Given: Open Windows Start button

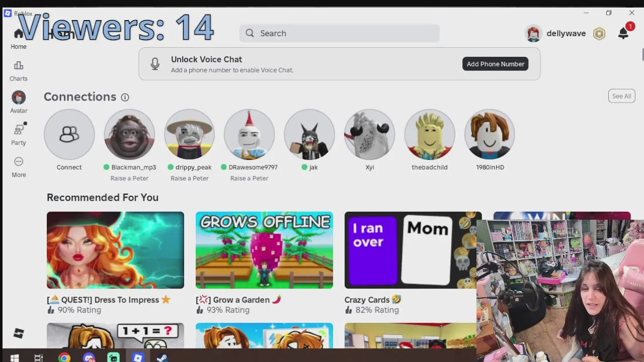Looking at the screenshot, I should coord(14,358).
